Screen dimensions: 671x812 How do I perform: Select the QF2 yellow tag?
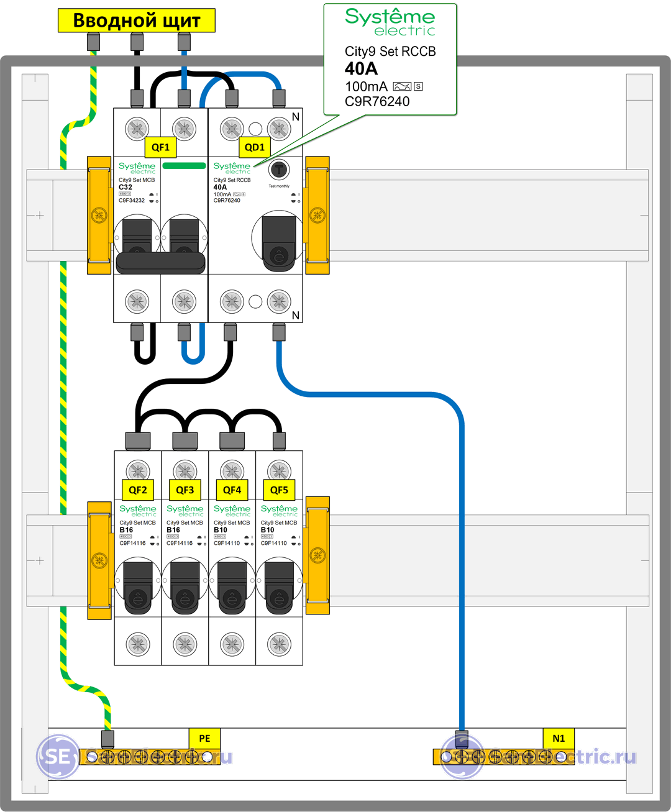(x=138, y=490)
